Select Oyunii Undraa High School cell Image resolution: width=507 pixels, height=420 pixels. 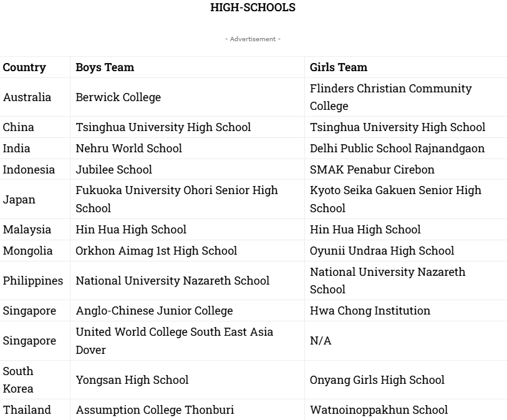click(x=382, y=251)
